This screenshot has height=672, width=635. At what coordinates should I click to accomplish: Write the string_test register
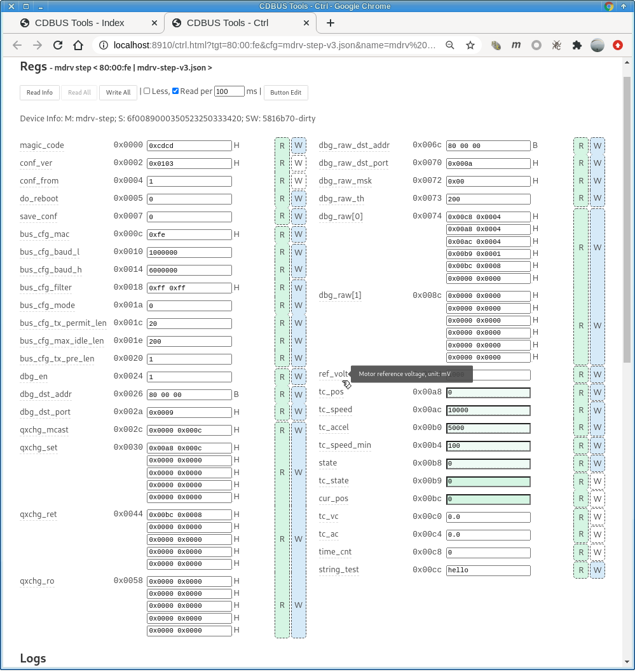tap(597, 570)
